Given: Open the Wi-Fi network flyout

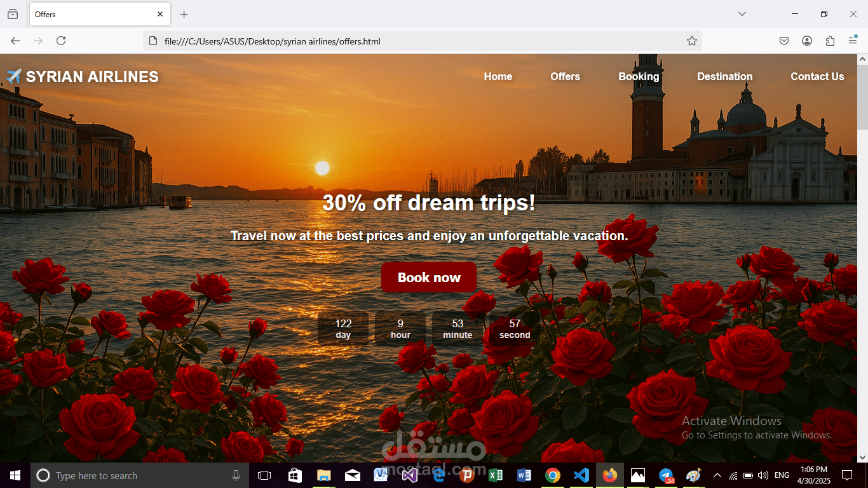Looking at the screenshot, I should click(x=733, y=475).
